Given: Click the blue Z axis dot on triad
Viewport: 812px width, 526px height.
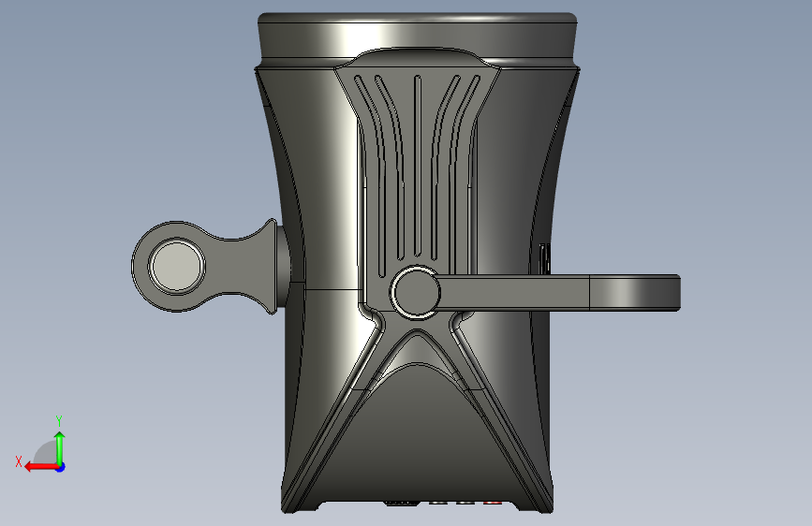Looking at the screenshot, I should [61, 467].
